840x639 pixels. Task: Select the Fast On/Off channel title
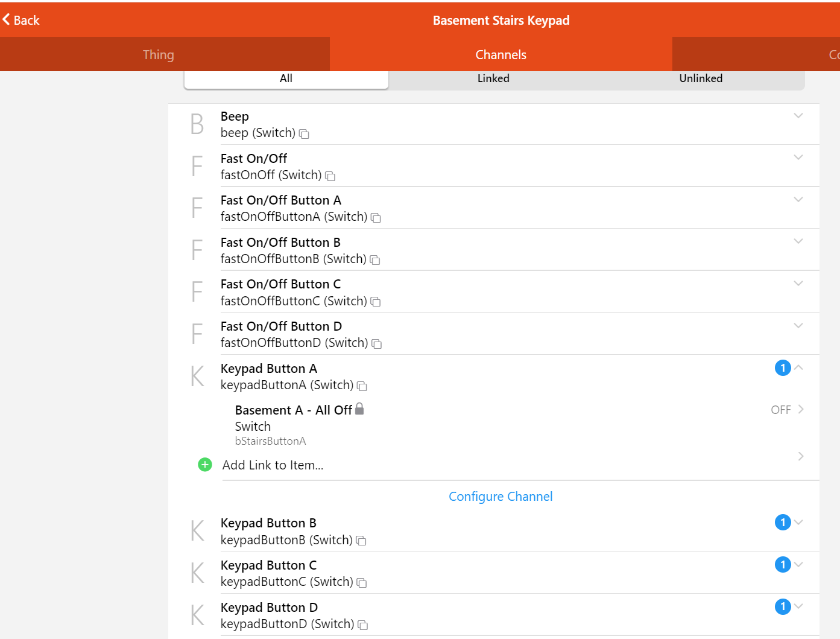tap(254, 158)
